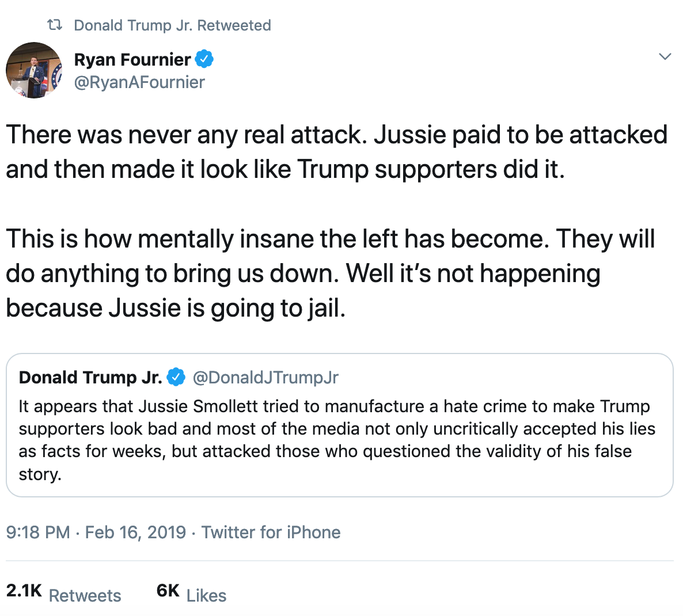Click the "Likes" label
683x616 pixels.
coord(206,595)
